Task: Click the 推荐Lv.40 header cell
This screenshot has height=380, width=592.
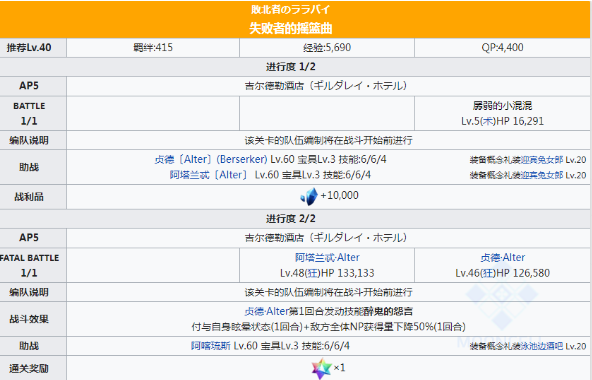Action: pyautogui.click(x=33, y=48)
